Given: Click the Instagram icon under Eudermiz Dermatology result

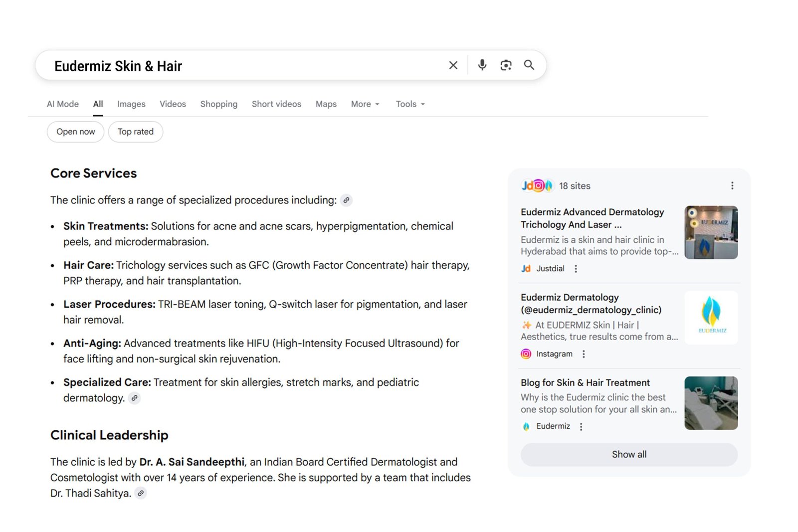Looking at the screenshot, I should click(526, 354).
